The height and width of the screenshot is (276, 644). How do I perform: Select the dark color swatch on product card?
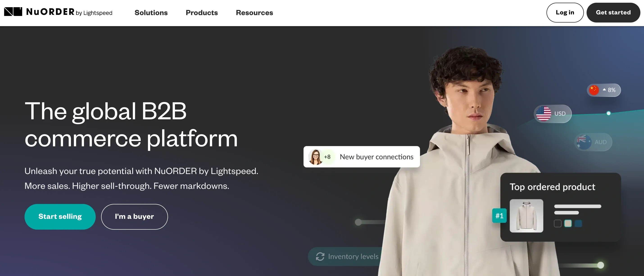click(x=558, y=223)
